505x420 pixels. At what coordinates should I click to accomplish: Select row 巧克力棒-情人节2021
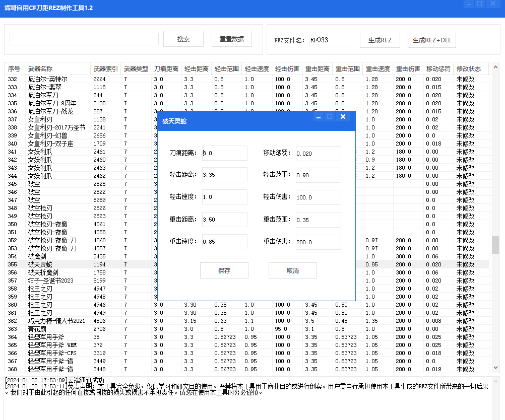pos(56,321)
